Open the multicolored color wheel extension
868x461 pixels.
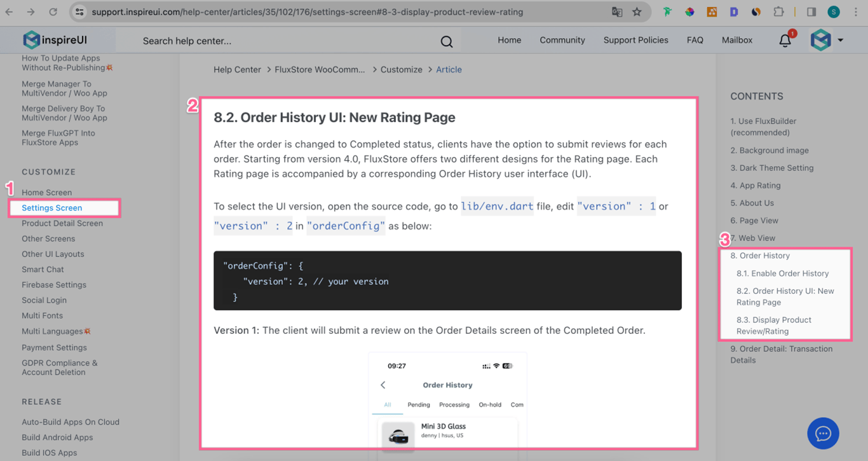point(689,11)
